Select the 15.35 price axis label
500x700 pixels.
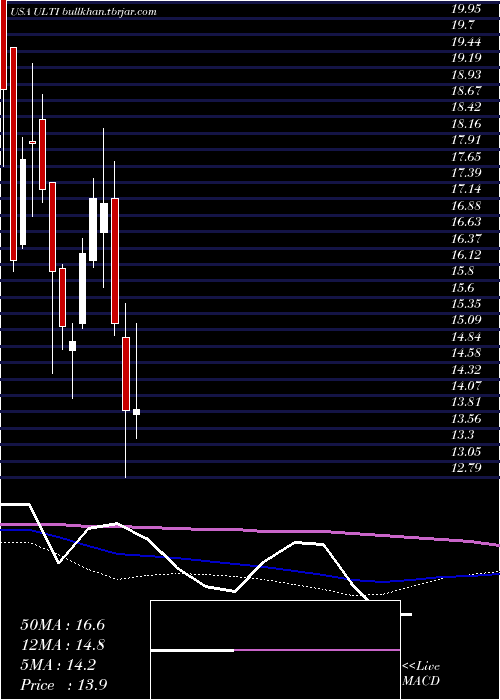point(466,304)
